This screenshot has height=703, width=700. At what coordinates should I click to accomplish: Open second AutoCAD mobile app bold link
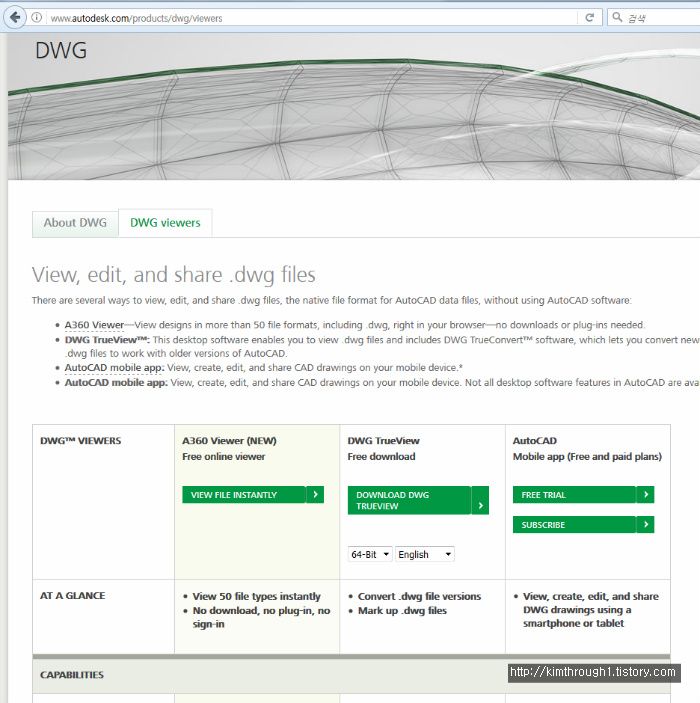click(116, 382)
